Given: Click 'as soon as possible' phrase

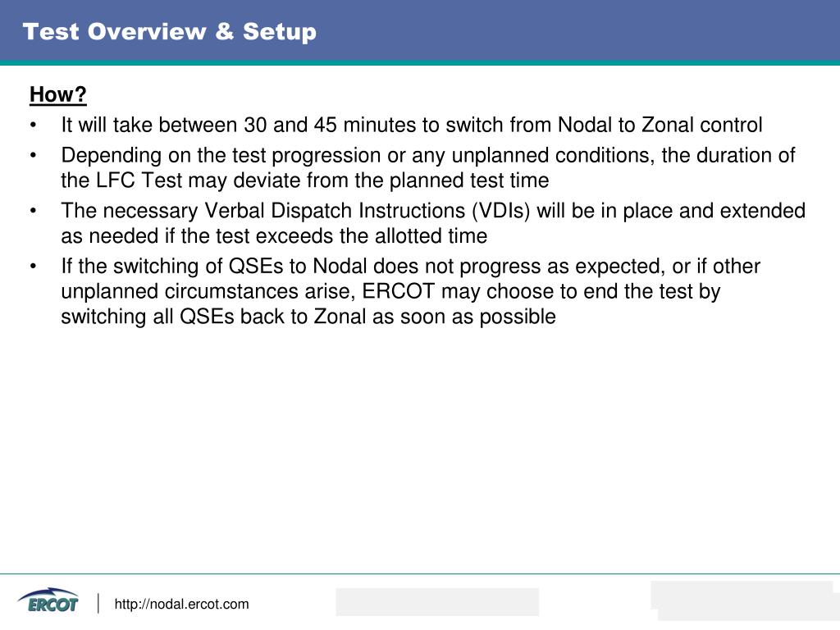Looking at the screenshot, I should 464,317.
